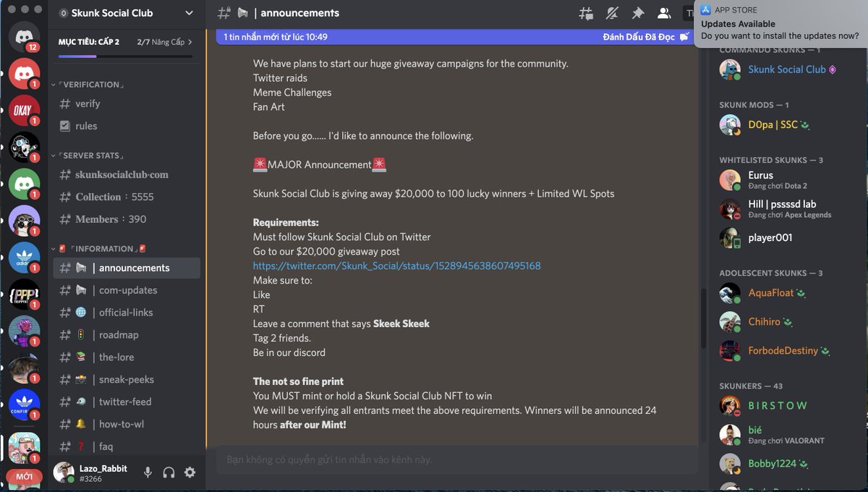
Task: Open the roadmap channel
Action: (x=127, y=335)
